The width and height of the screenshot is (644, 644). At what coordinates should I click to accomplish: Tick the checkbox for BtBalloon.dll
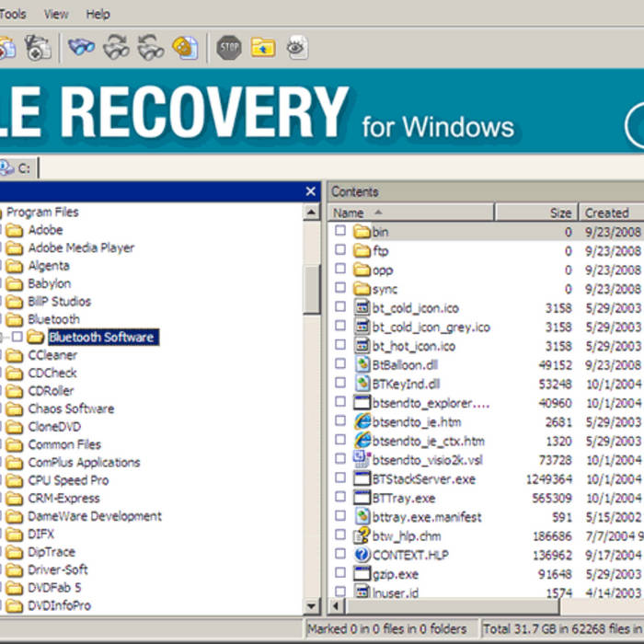click(340, 365)
